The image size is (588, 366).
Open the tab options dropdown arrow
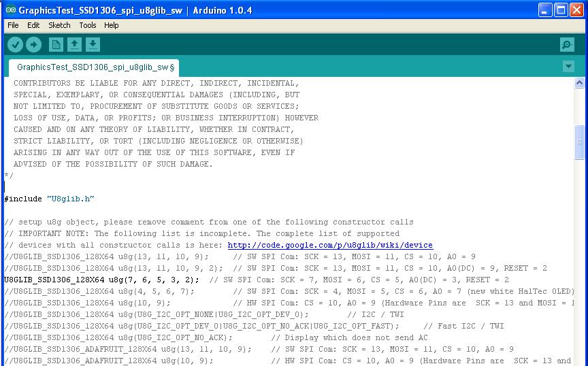coord(568,67)
